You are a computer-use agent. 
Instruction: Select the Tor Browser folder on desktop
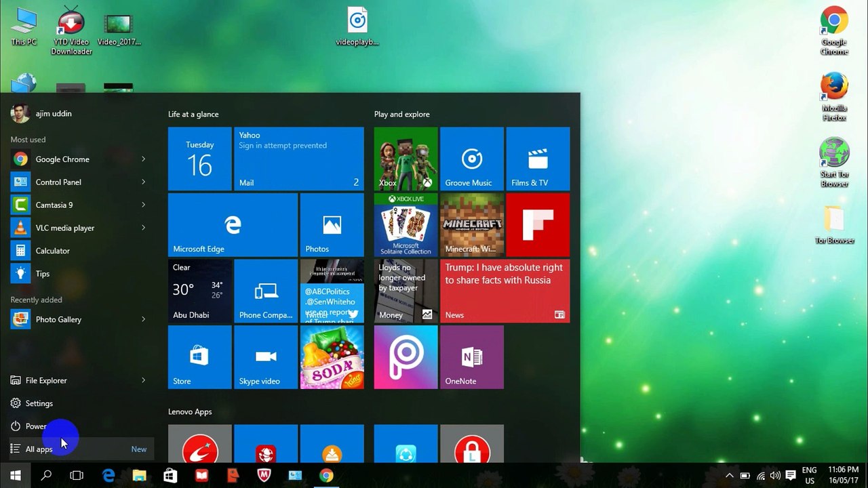pos(835,225)
